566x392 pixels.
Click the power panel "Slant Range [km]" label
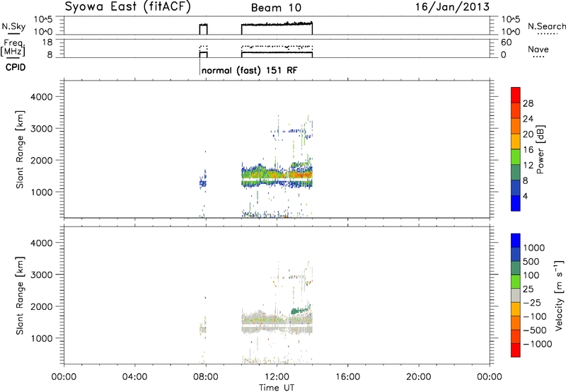pyautogui.click(x=20, y=149)
